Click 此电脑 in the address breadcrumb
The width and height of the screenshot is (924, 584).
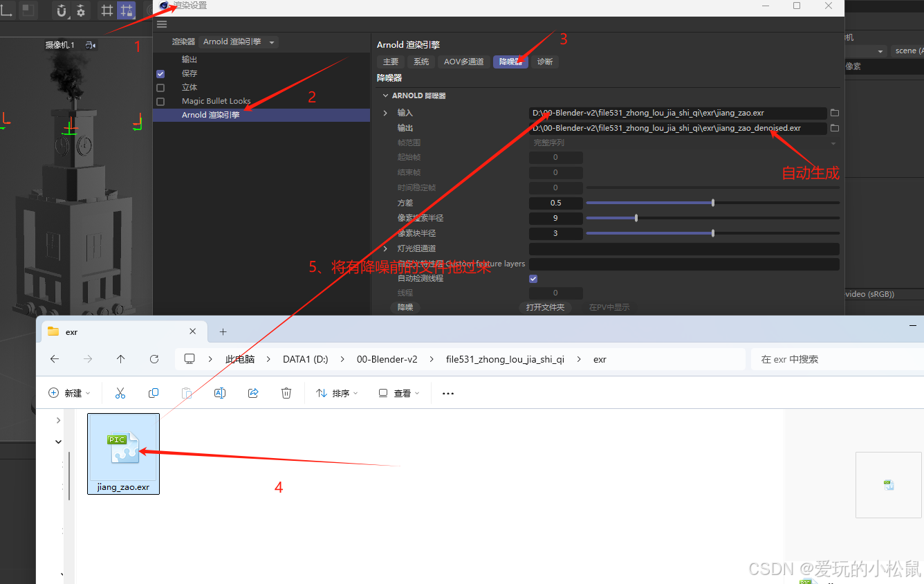point(240,359)
